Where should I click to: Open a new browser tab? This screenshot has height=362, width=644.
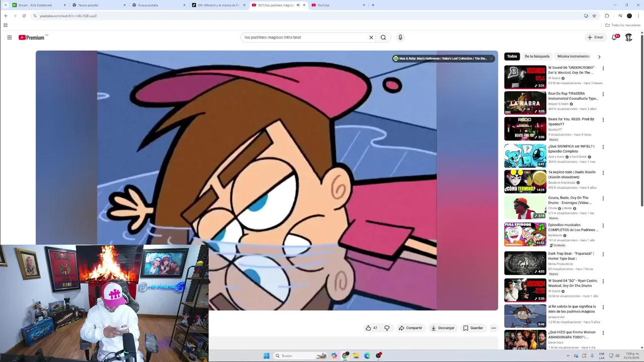point(373,5)
